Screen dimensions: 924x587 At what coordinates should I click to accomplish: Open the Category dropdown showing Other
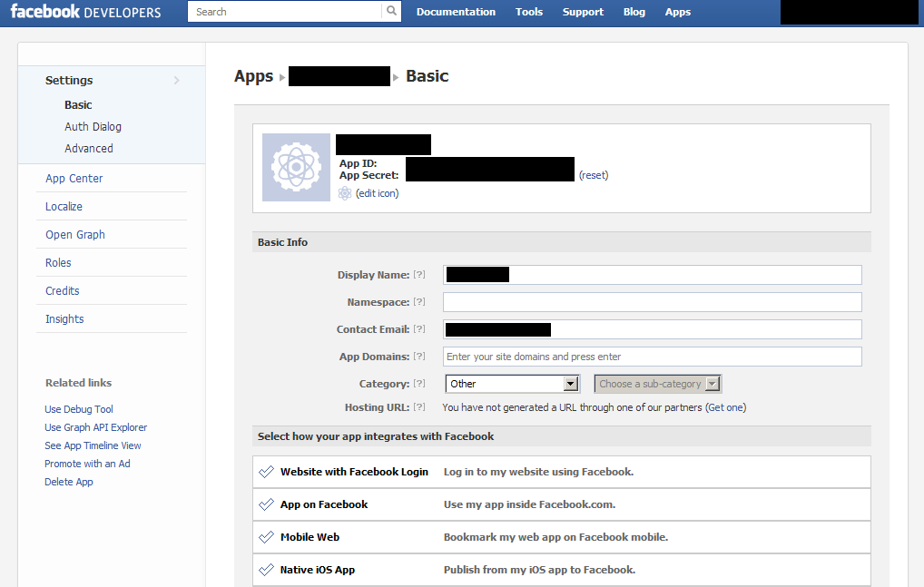[x=512, y=384]
